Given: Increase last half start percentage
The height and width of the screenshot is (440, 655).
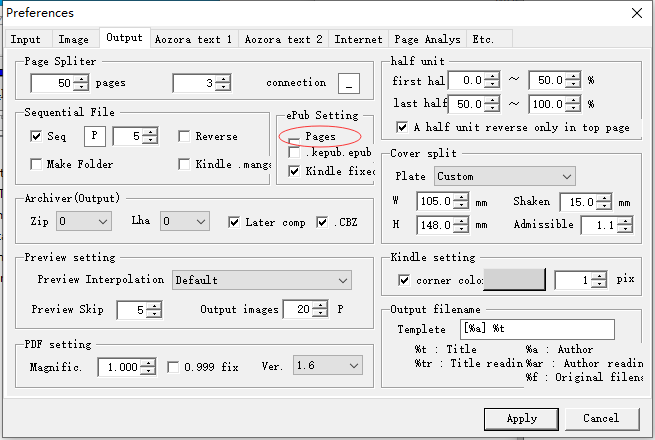Looking at the screenshot, I should click(493, 100).
